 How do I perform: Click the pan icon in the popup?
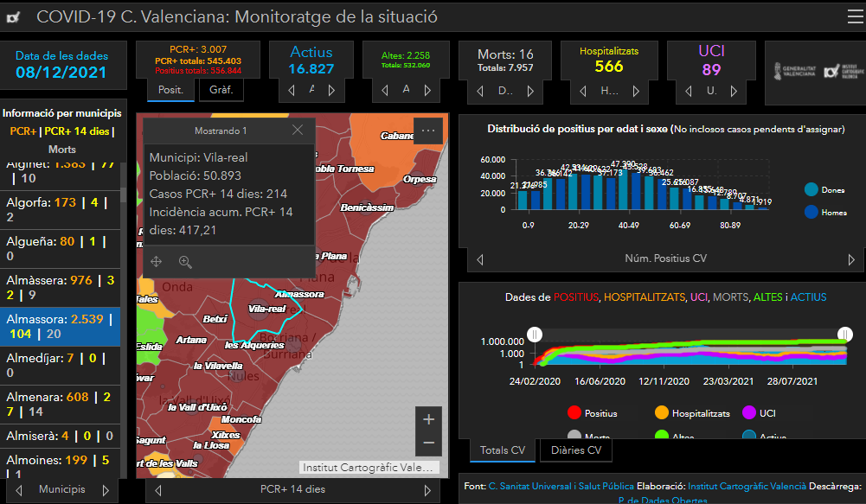coord(157,261)
